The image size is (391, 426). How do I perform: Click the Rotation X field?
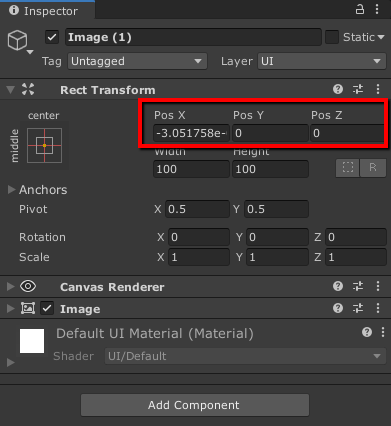[199, 237]
